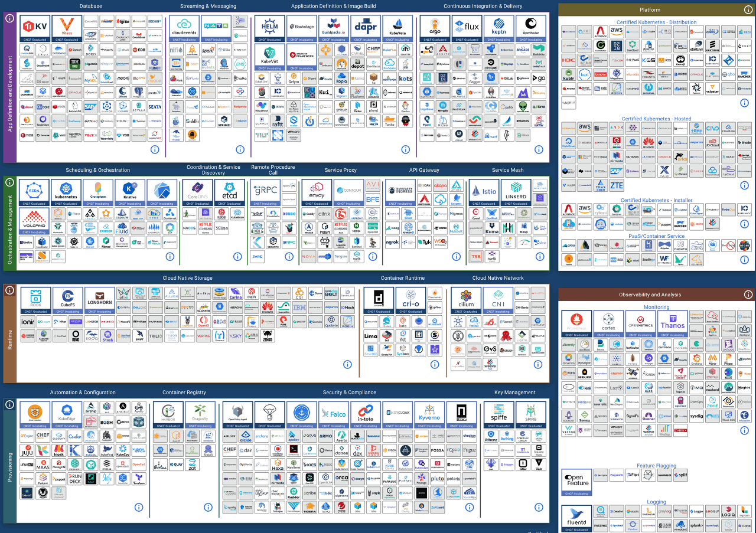This screenshot has height=533, width=756.
Task: Open the Keycloak project card
Action: click(x=397, y=415)
